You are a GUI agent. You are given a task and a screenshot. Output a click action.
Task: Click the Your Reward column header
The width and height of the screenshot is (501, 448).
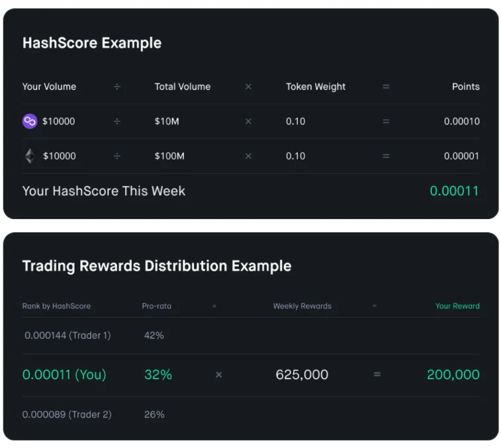457,306
